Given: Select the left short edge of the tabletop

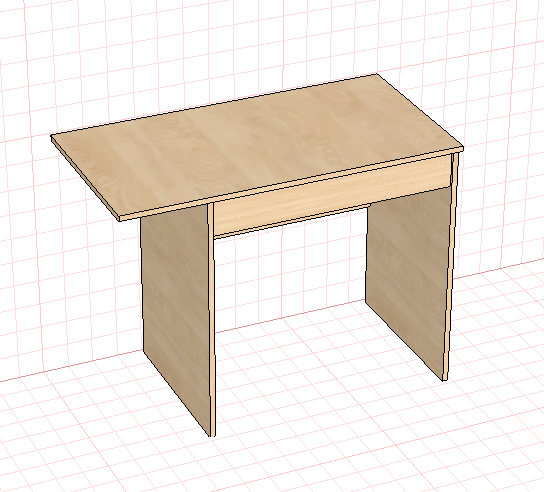Looking at the screenshot, I should click(85, 178).
